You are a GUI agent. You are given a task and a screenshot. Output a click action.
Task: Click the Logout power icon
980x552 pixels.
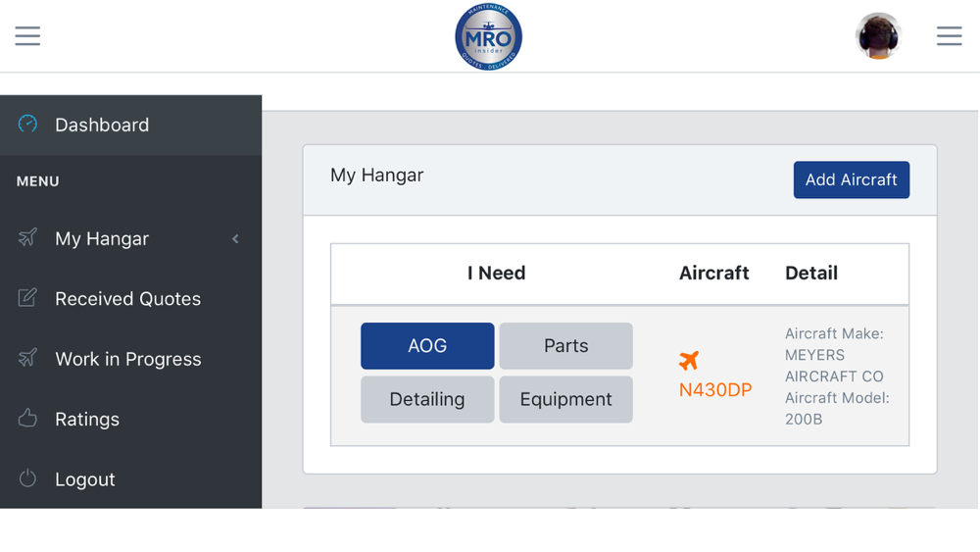(x=27, y=478)
